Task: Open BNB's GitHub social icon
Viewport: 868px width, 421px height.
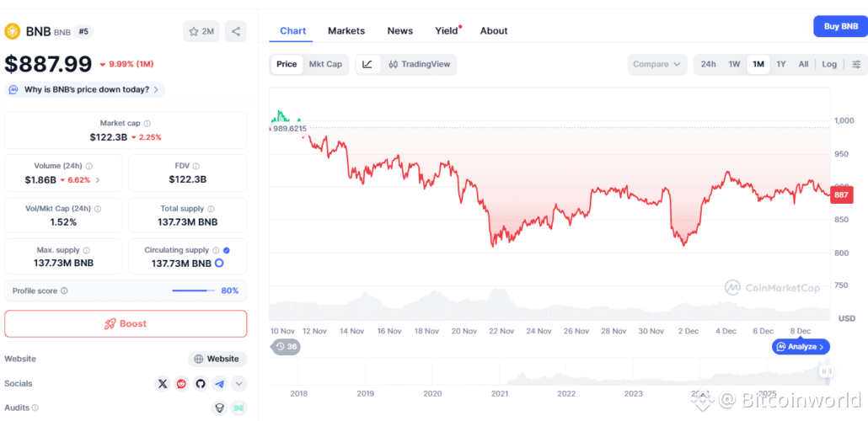Action: (x=201, y=383)
